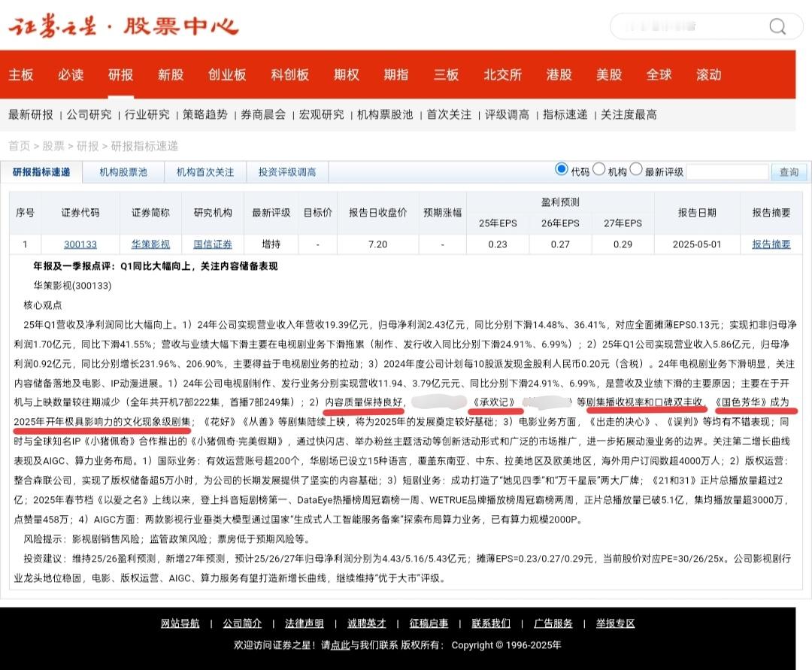This screenshot has height=670, width=812.
Task: Open the 美股 navigation item
Action: pyautogui.click(x=609, y=74)
